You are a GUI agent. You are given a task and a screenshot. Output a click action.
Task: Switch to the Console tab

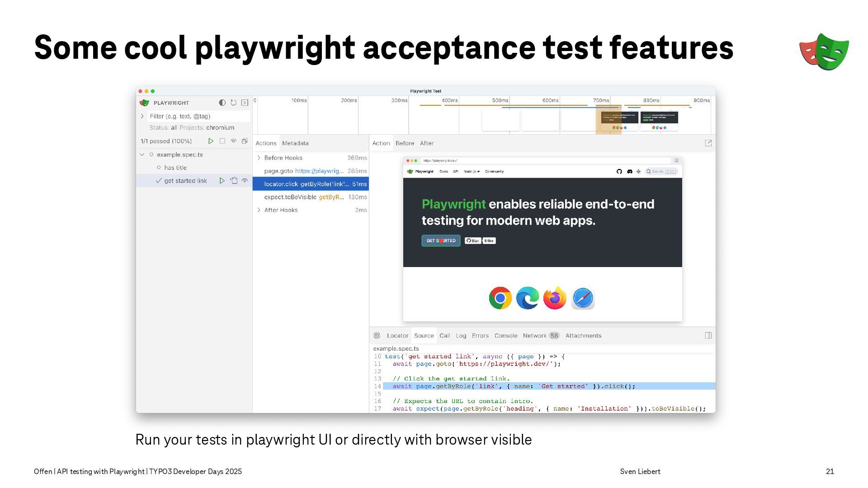click(x=506, y=336)
